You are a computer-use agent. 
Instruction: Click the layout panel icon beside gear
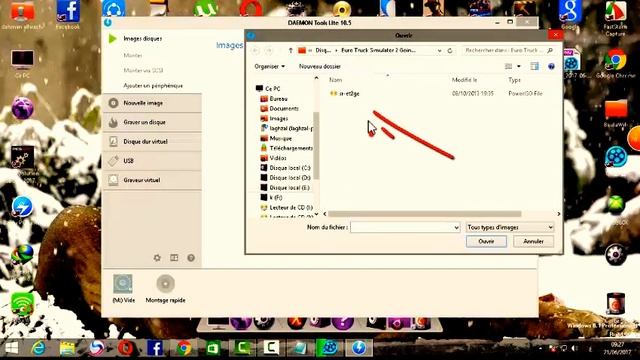click(x=174, y=258)
